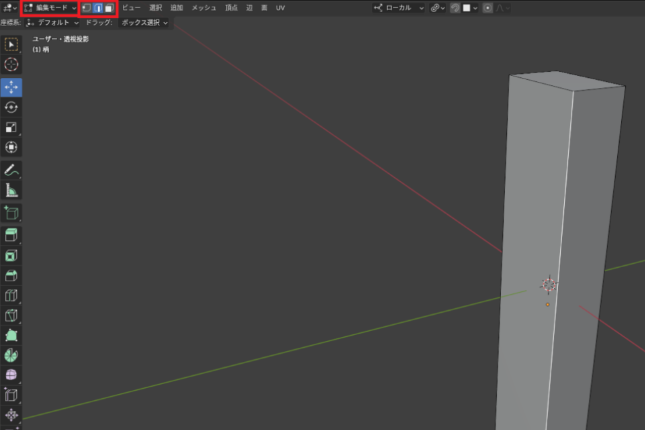
Task: Open the UV menu
Action: click(x=280, y=7)
